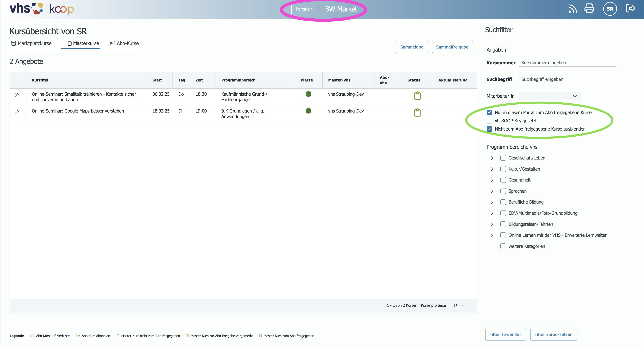Expand Google Maps row double-chevron
644x347 pixels.
click(x=17, y=112)
